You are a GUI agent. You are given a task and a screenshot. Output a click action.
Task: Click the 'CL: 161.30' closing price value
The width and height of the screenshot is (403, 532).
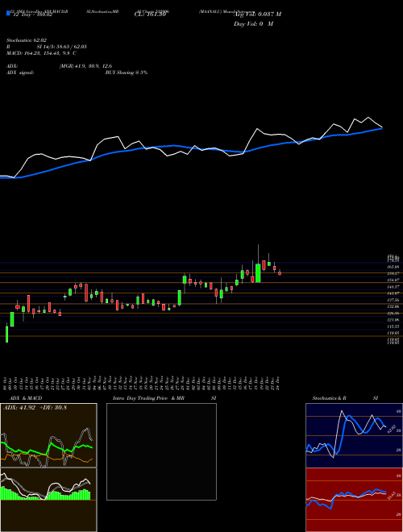pos(150,15)
